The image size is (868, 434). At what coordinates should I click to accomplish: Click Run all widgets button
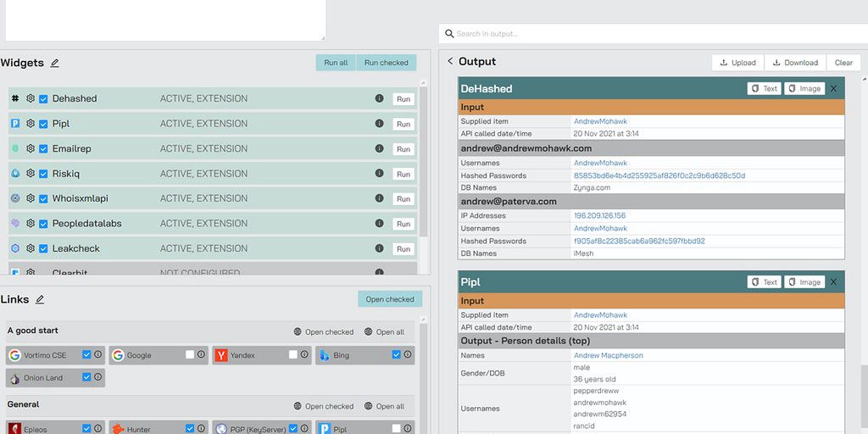pos(336,63)
